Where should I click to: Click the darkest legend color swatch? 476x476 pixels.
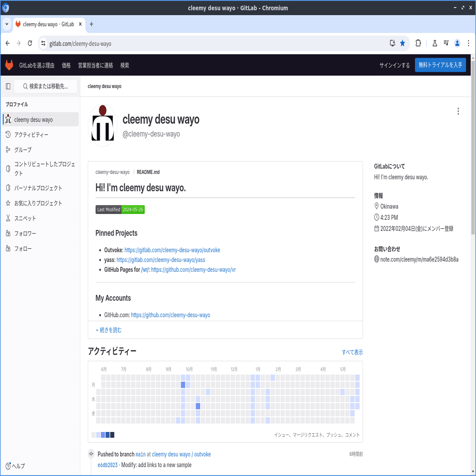pyautogui.click(x=112, y=435)
